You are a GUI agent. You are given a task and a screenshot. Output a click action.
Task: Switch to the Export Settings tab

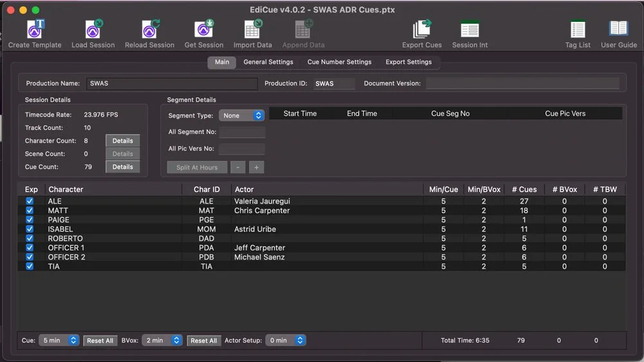(x=409, y=62)
